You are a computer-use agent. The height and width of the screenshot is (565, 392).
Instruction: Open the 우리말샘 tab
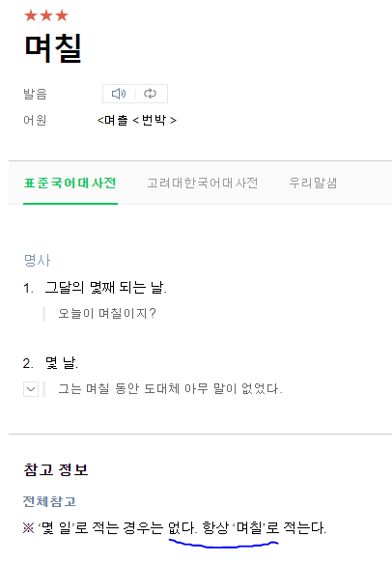(x=313, y=184)
